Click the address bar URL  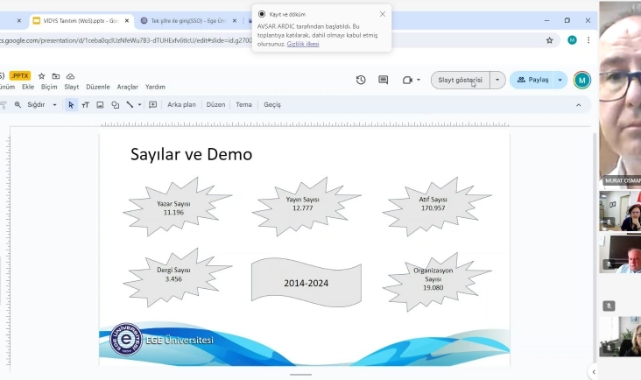click(126, 40)
